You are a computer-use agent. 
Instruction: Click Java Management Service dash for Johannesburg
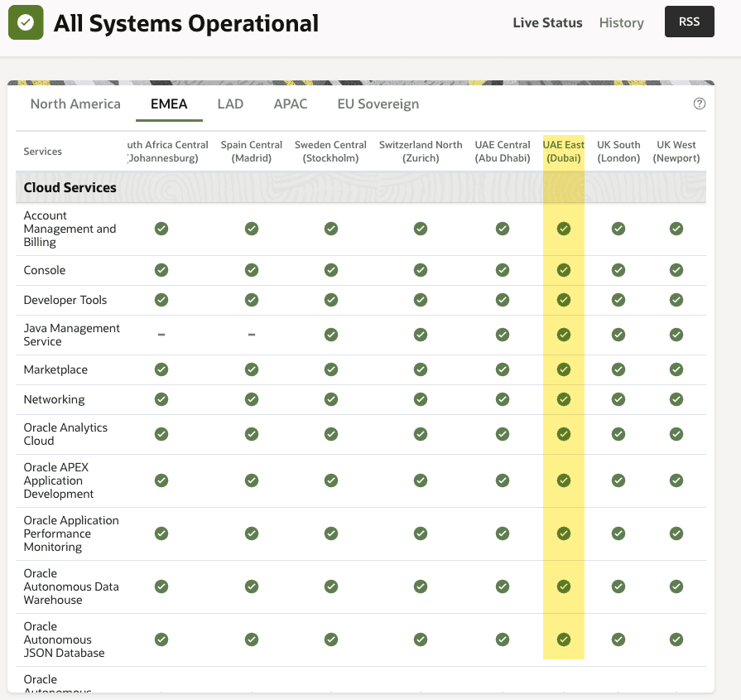pyautogui.click(x=161, y=335)
